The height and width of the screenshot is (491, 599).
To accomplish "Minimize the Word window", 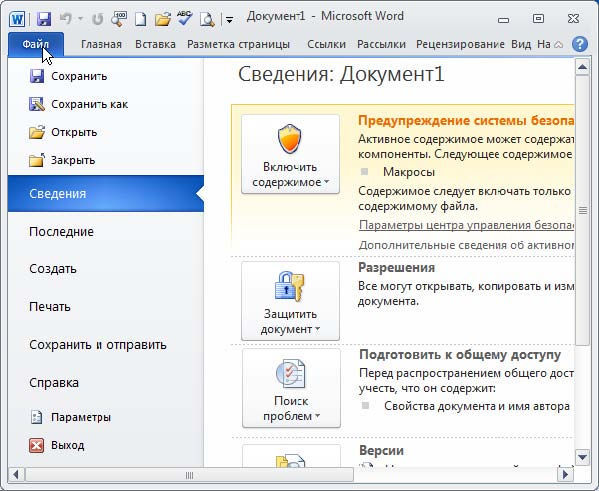I will click(x=503, y=19).
